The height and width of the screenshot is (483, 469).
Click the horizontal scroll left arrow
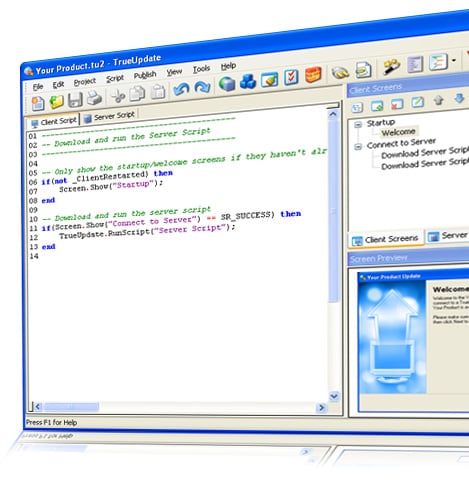pyautogui.click(x=37, y=407)
